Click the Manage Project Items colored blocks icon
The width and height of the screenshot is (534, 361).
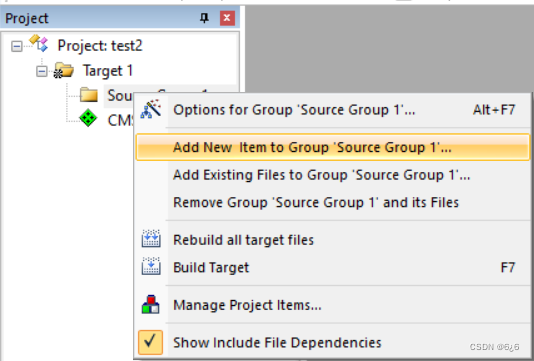coord(151,304)
